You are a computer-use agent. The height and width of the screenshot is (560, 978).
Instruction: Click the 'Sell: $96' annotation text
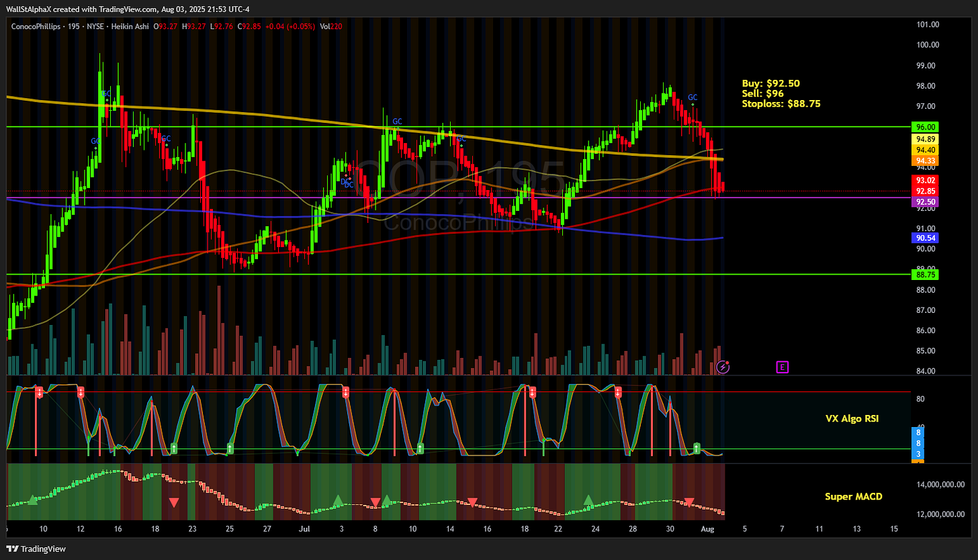(763, 94)
